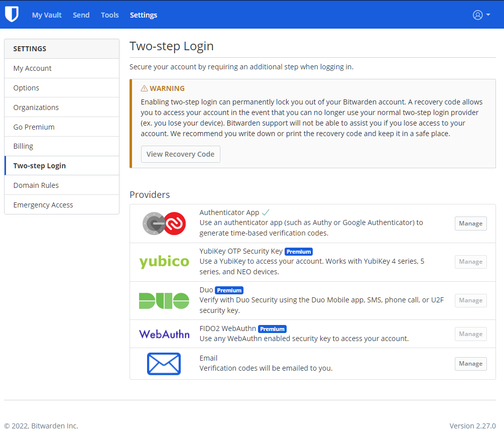The height and width of the screenshot is (440, 504).
Task: Click the Email envelope icon
Action: (164, 364)
